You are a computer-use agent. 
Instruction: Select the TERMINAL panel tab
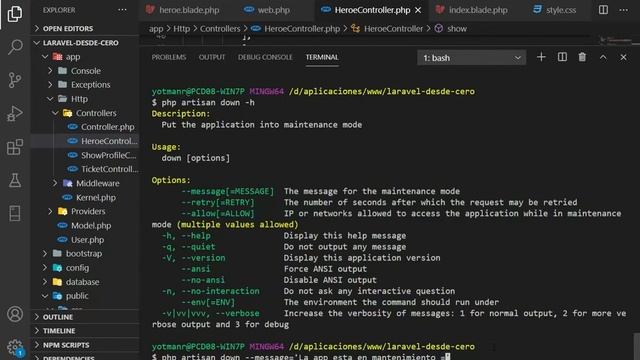[x=322, y=57]
